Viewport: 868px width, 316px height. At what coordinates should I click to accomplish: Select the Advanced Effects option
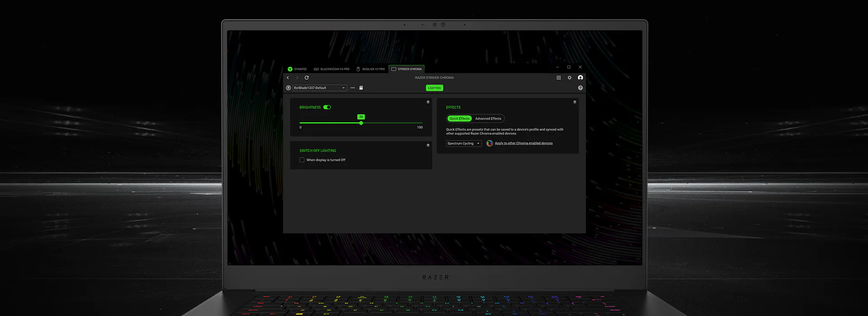488,119
